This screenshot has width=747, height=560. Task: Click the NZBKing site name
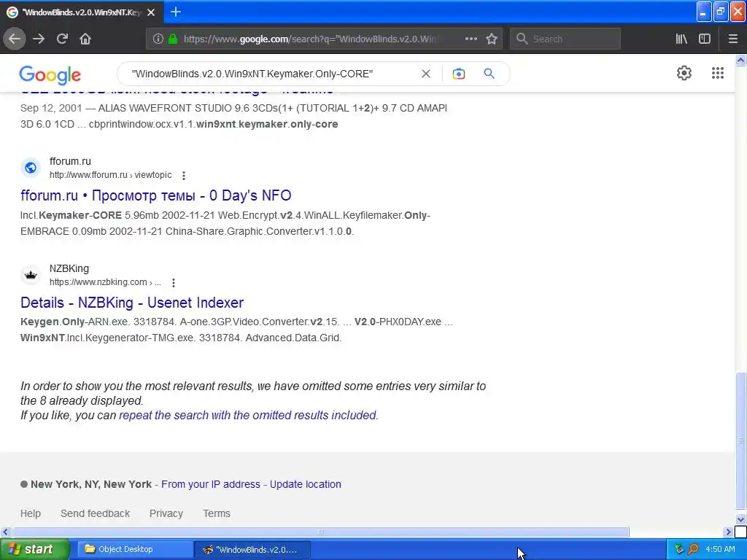click(69, 268)
